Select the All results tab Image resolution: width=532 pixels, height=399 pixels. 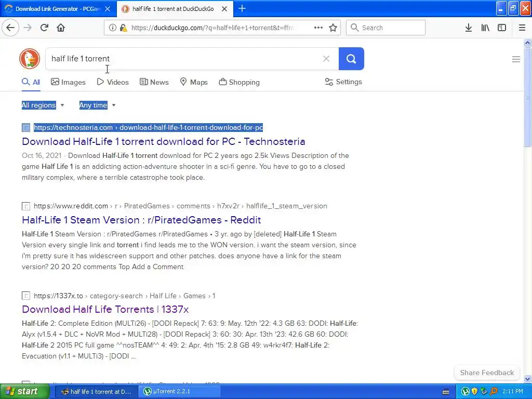click(x=31, y=82)
